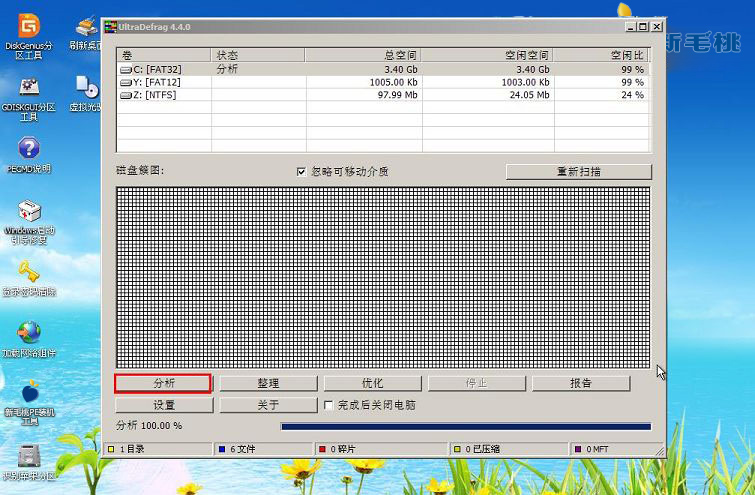Maximize the UltraDefrag window
755x495 pixels.
pos(643,27)
